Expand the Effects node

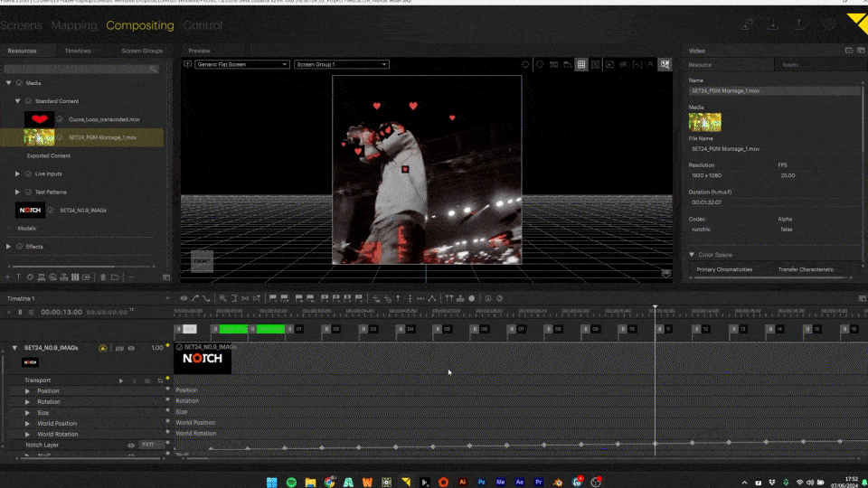(8, 247)
